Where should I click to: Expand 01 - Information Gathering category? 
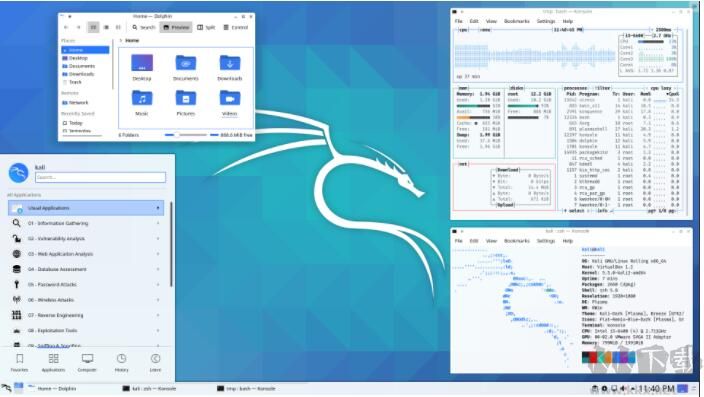86,223
